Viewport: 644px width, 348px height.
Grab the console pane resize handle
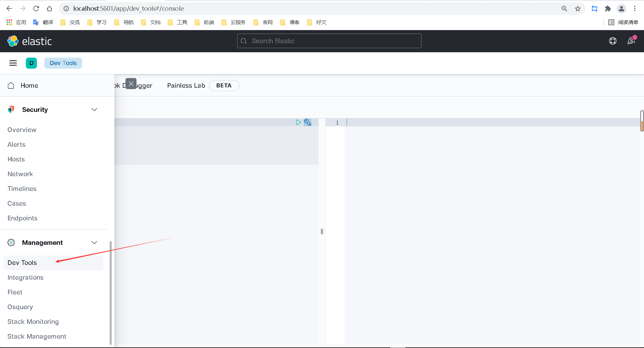click(x=322, y=231)
